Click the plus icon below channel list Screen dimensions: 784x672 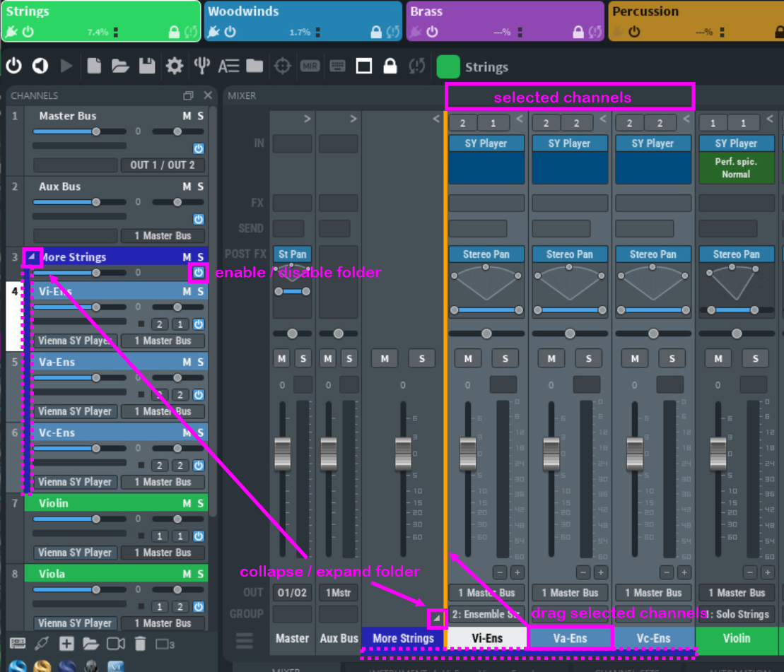click(x=66, y=643)
